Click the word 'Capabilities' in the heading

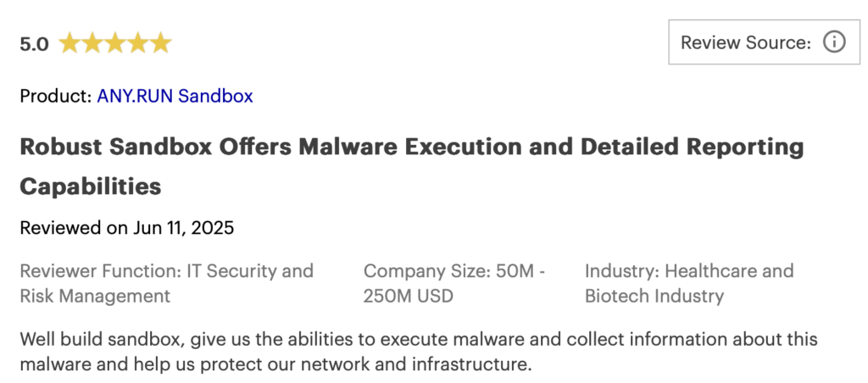click(91, 186)
